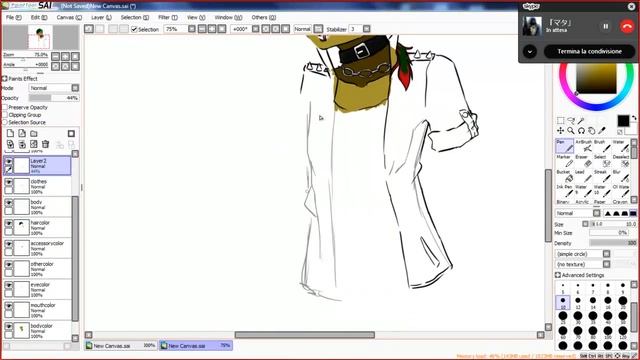Enable Selection Source option
The height and width of the screenshot is (360, 640).
(5, 122)
